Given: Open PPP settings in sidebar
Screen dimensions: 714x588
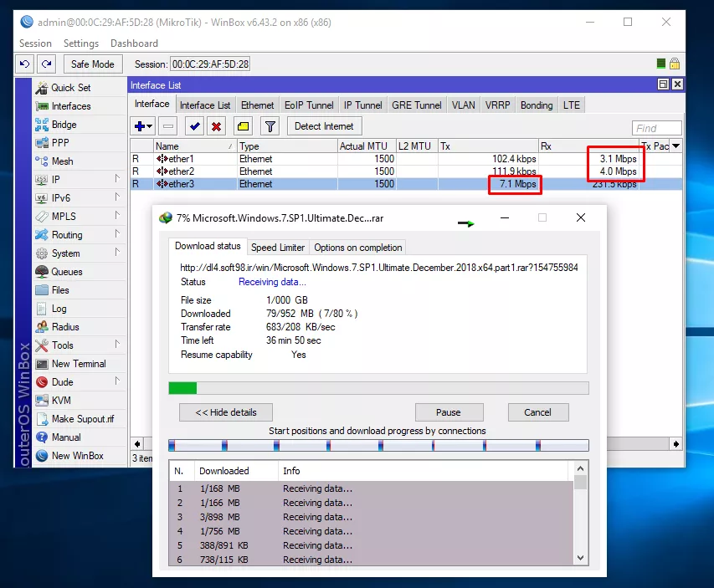Looking at the screenshot, I should click(x=60, y=143).
